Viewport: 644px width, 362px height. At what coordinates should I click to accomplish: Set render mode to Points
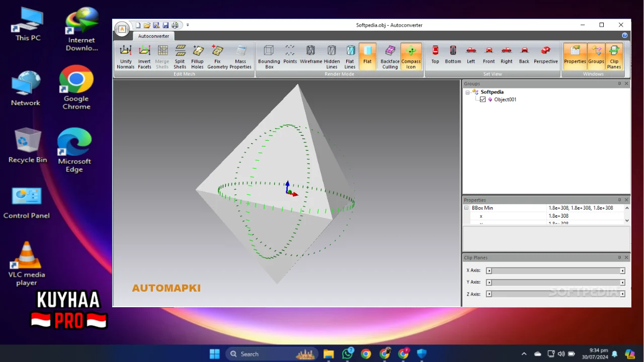(290, 54)
